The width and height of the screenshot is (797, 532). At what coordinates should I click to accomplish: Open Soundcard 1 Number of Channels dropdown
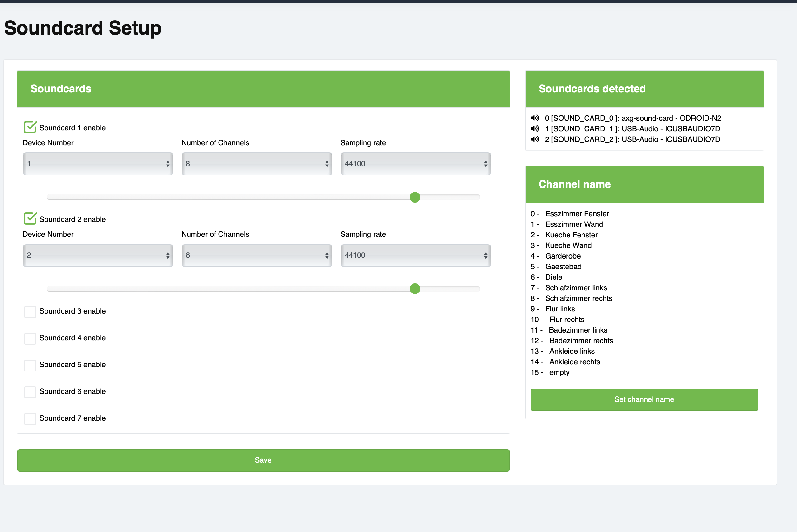257,164
